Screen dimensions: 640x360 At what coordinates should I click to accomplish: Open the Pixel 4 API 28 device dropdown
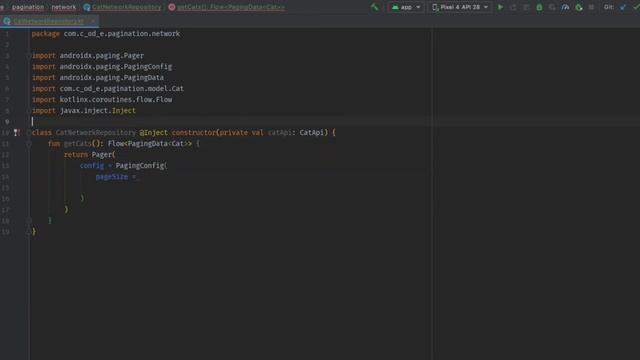coord(460,7)
